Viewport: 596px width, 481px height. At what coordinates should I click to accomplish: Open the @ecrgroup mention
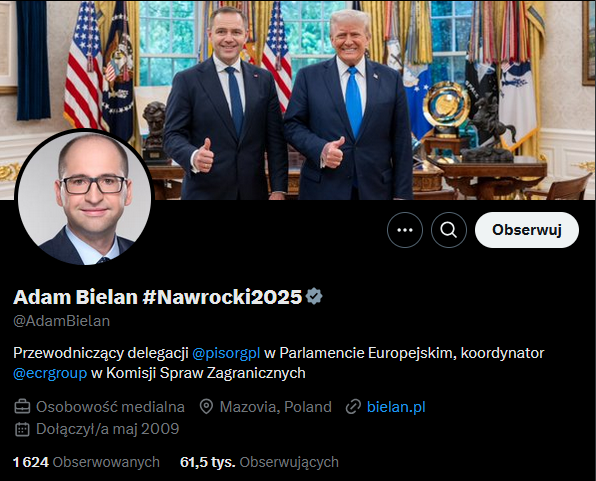coord(50,373)
